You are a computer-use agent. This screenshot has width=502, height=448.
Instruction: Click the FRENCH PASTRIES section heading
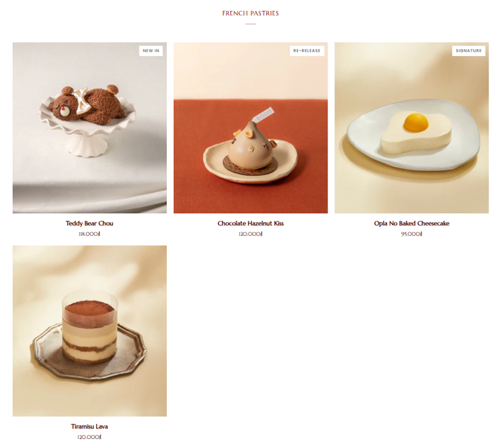pyautogui.click(x=250, y=13)
